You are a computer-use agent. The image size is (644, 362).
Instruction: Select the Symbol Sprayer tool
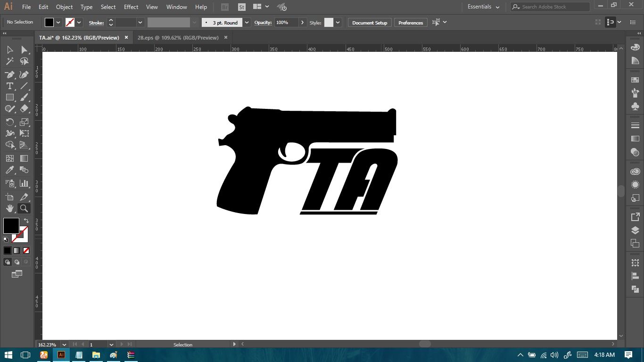[x=9, y=183]
